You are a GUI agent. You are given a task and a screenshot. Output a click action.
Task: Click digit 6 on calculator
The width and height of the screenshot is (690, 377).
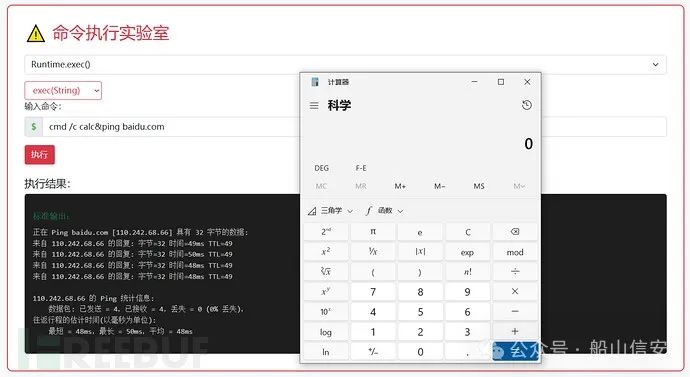tap(467, 312)
